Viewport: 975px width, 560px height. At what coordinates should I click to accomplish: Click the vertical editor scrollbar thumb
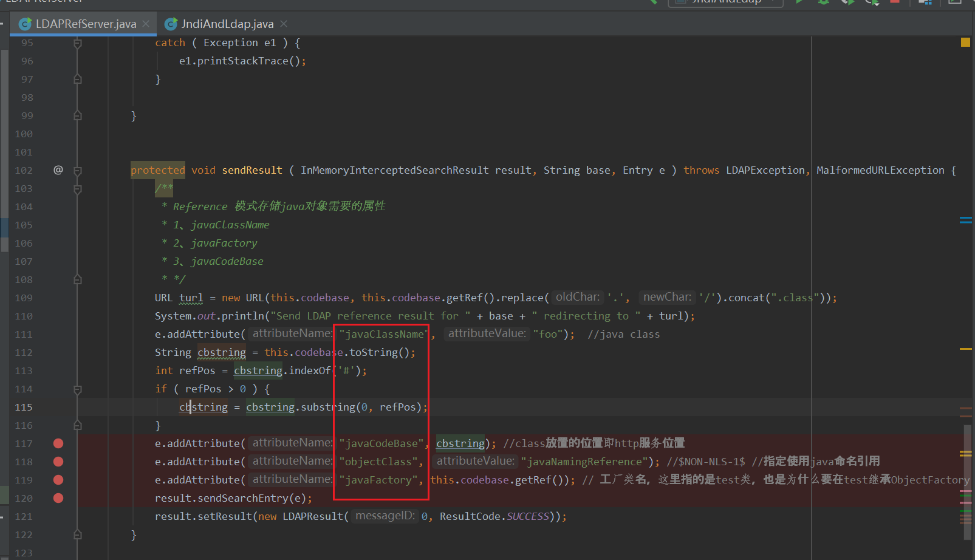tap(968, 483)
